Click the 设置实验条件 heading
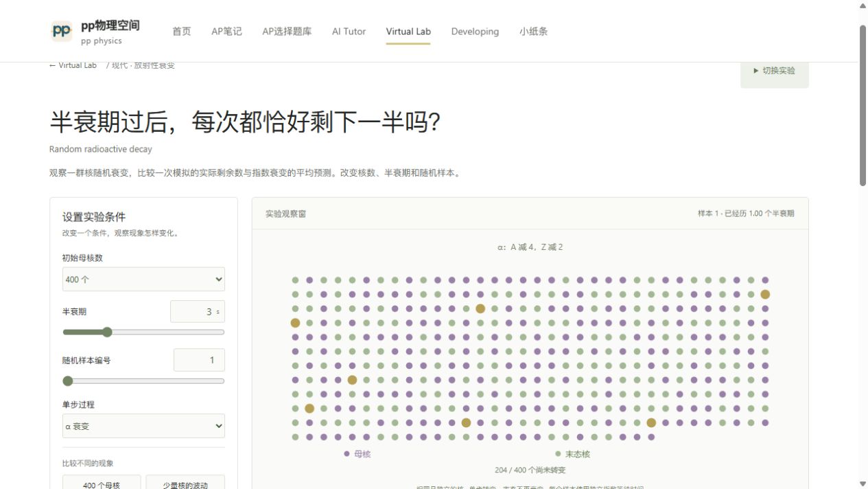The image size is (868, 489). click(94, 217)
